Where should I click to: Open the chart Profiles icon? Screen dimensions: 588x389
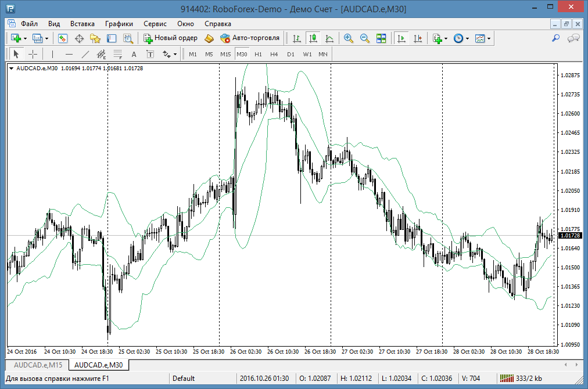click(x=37, y=38)
